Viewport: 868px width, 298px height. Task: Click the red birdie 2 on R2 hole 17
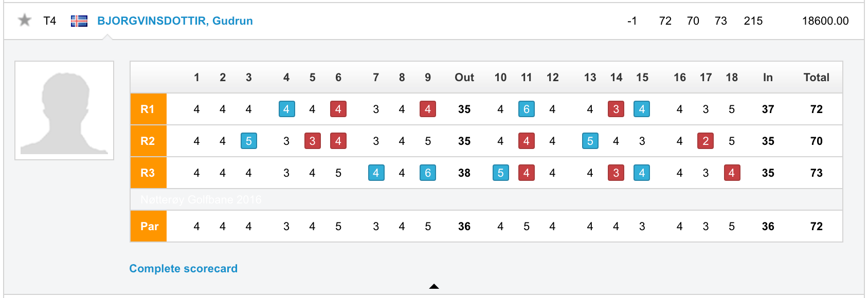coord(706,141)
